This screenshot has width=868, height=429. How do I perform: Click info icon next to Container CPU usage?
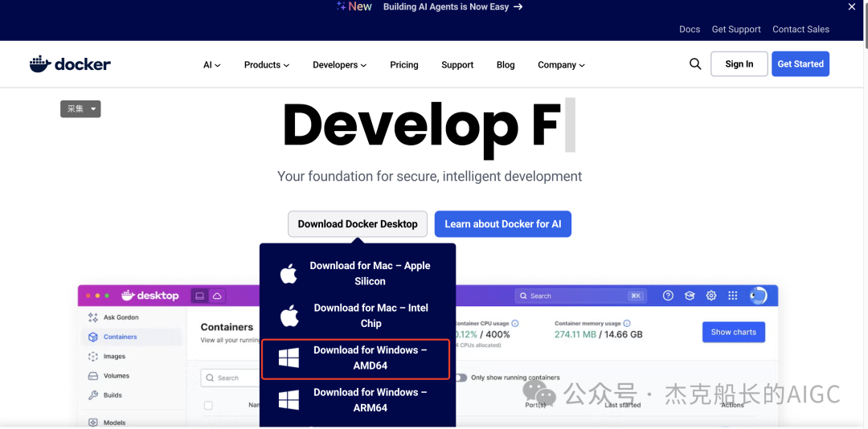tap(515, 323)
